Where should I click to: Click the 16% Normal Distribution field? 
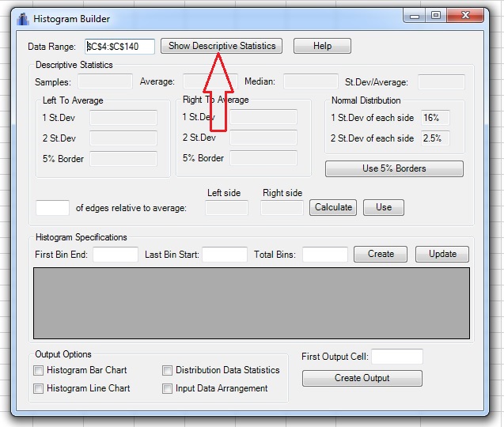click(x=435, y=118)
